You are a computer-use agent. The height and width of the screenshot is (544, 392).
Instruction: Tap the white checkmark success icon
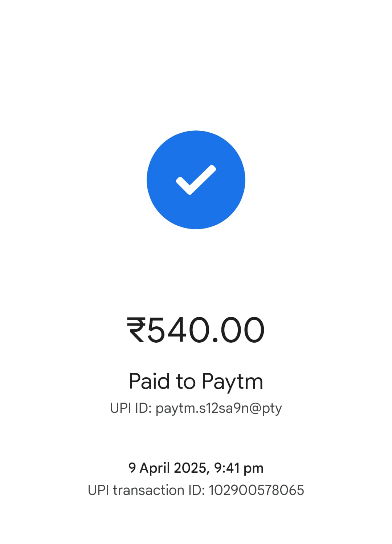(x=196, y=180)
